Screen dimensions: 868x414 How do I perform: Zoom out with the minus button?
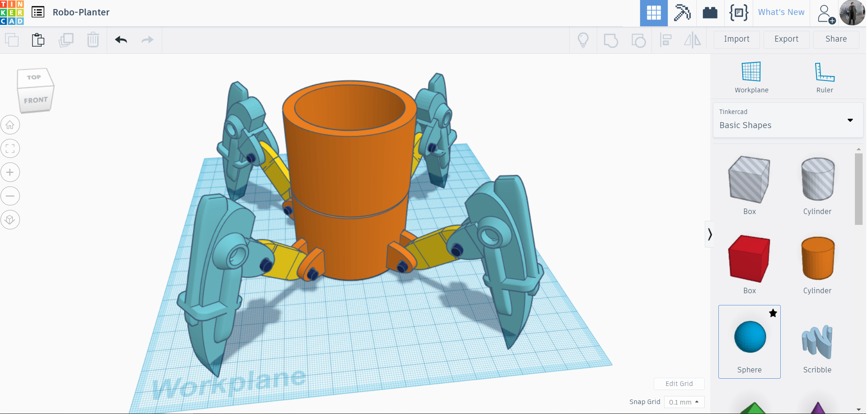(x=10, y=196)
